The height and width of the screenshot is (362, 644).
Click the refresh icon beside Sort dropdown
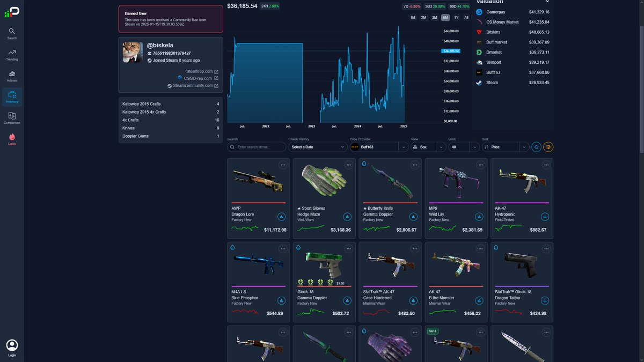[535, 146]
